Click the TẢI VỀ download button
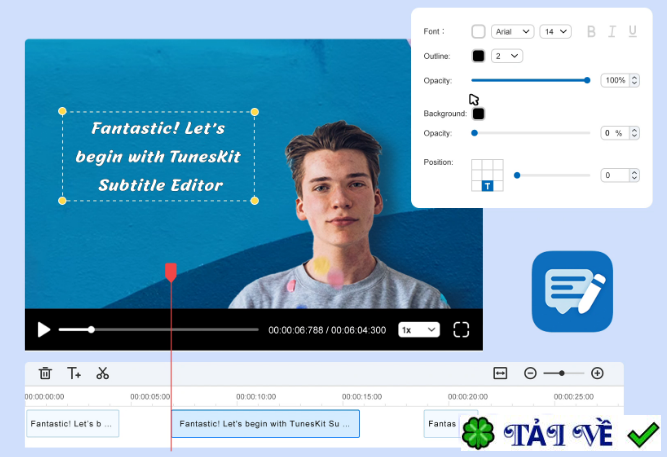The width and height of the screenshot is (667, 457). [x=561, y=433]
